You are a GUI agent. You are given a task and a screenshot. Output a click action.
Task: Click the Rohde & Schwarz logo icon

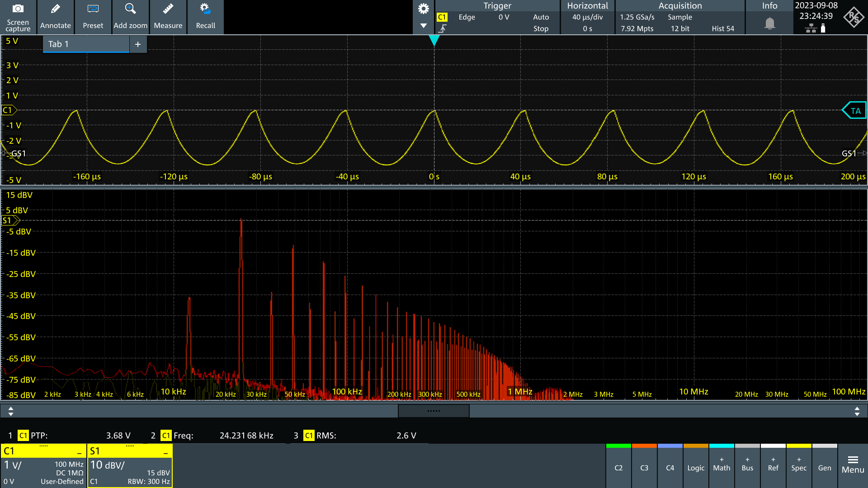(x=854, y=17)
